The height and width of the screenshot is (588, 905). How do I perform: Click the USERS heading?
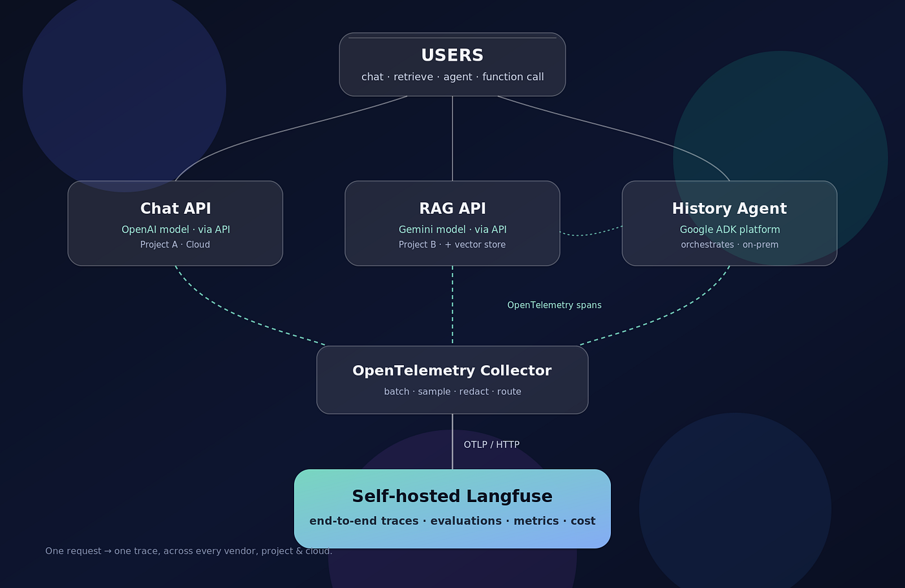[x=452, y=56]
